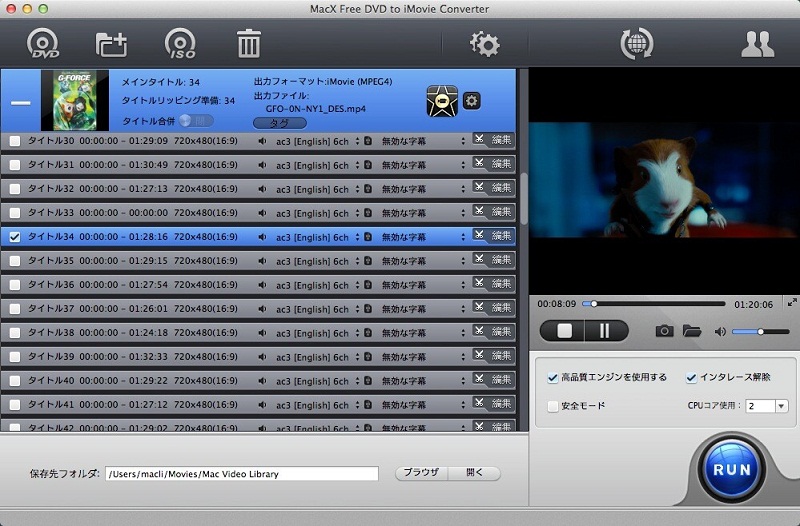Mute preview with the speaker icon
The image size is (800, 526).
point(719,332)
